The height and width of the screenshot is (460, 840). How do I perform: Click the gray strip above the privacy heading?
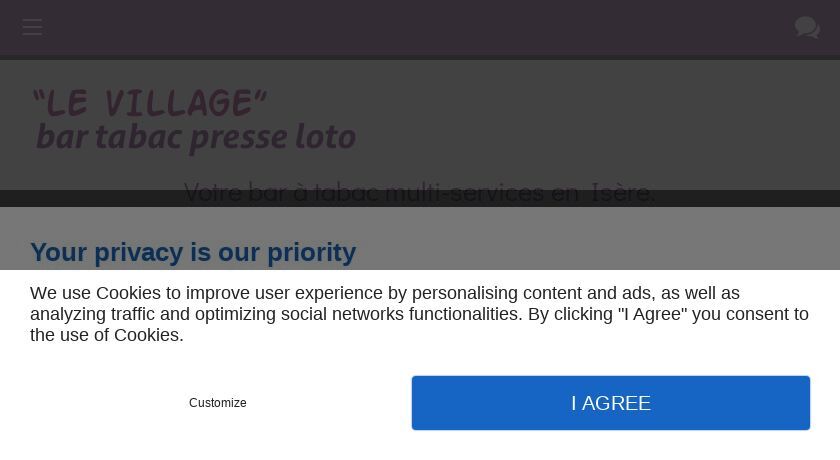[420, 222]
